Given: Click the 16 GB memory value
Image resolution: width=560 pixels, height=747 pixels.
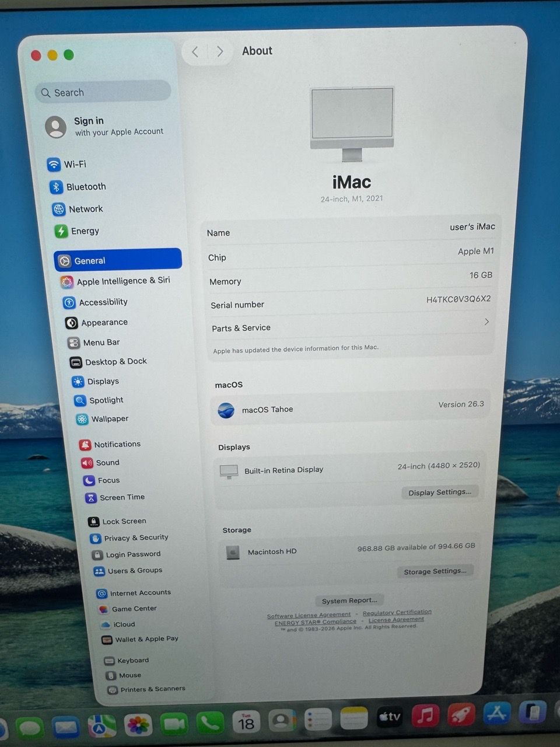Looking at the screenshot, I should coord(481,275).
